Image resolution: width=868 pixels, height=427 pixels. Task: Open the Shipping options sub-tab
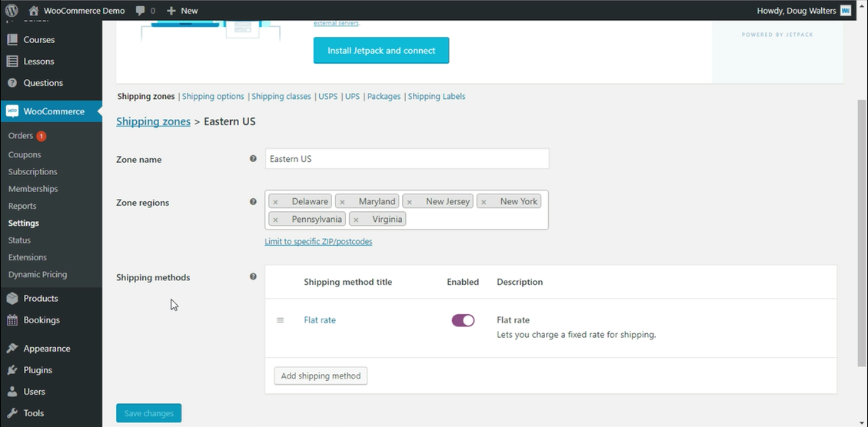click(213, 96)
